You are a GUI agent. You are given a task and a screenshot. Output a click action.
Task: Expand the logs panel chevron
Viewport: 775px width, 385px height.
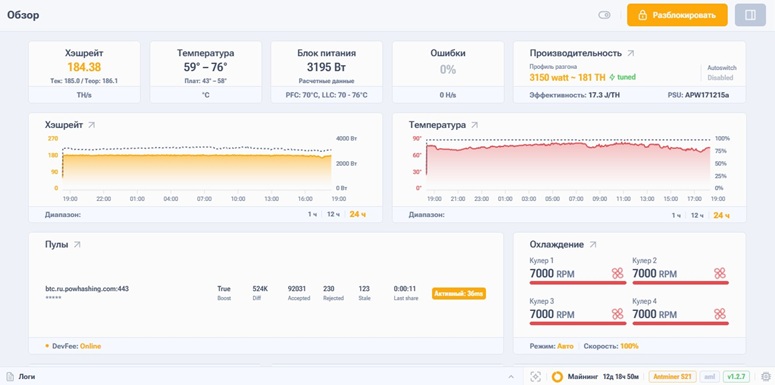click(511, 377)
